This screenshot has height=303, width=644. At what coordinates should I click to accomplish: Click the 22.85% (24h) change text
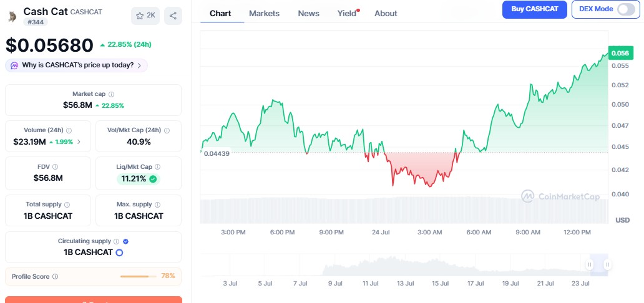pyautogui.click(x=129, y=44)
